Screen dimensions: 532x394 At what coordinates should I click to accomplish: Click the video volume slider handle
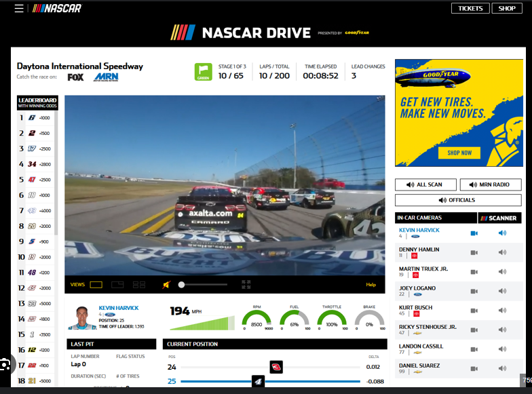click(x=182, y=285)
